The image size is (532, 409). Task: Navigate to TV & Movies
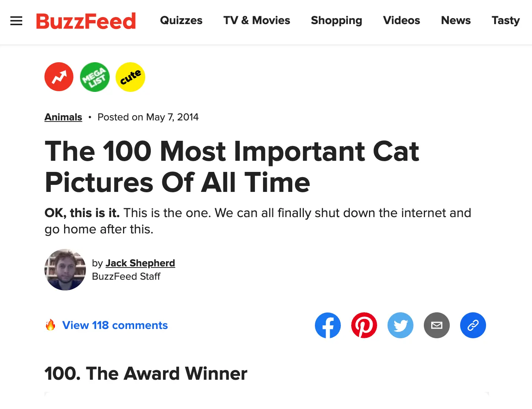pyautogui.click(x=256, y=21)
